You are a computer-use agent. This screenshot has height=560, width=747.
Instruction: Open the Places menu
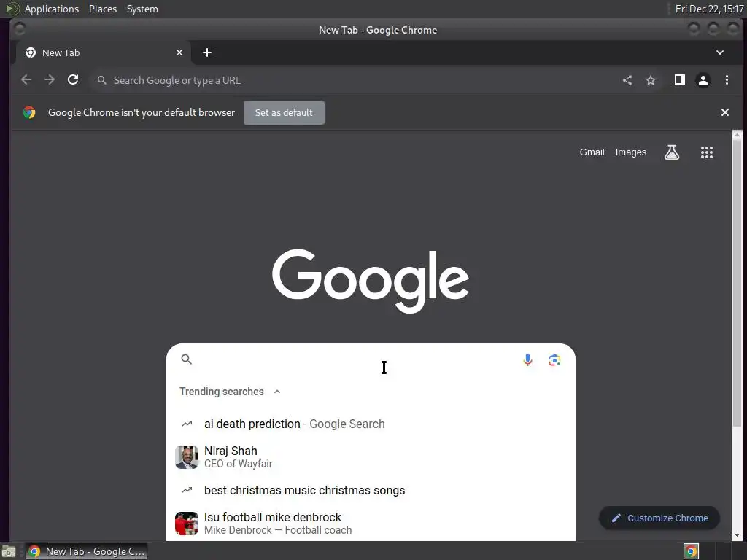pyautogui.click(x=103, y=9)
